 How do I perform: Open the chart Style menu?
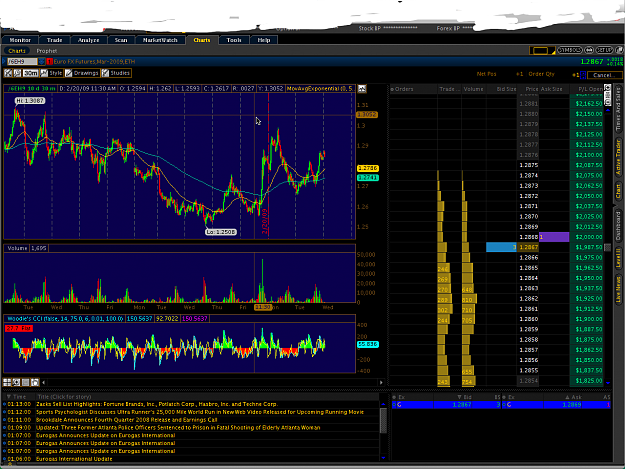(x=52, y=73)
